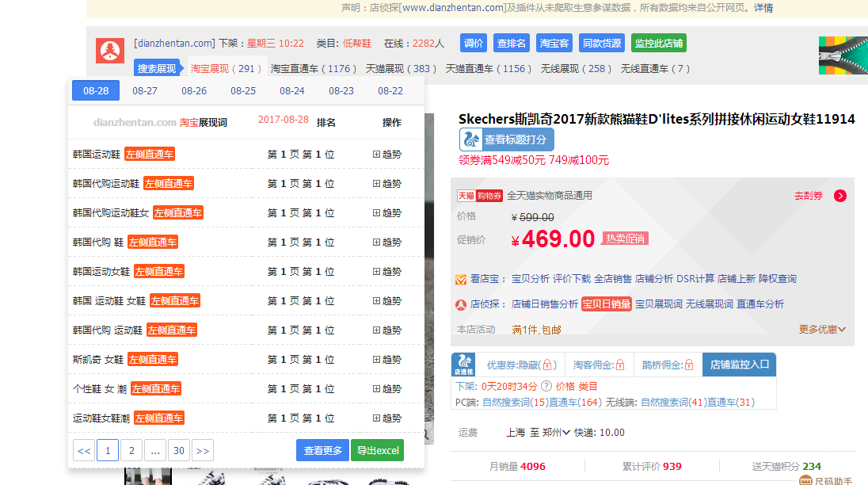
Task: Click the squirrel icon on 查看标题打分
Action: (x=471, y=139)
